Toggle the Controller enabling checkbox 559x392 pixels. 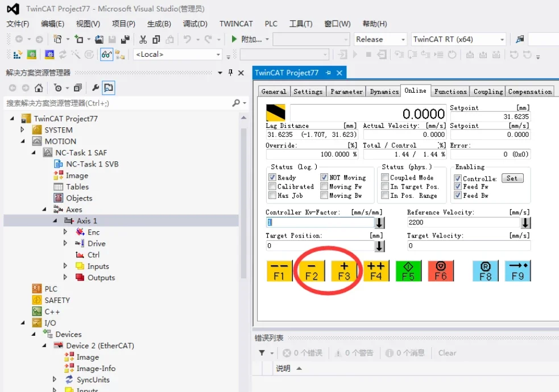[x=458, y=178]
